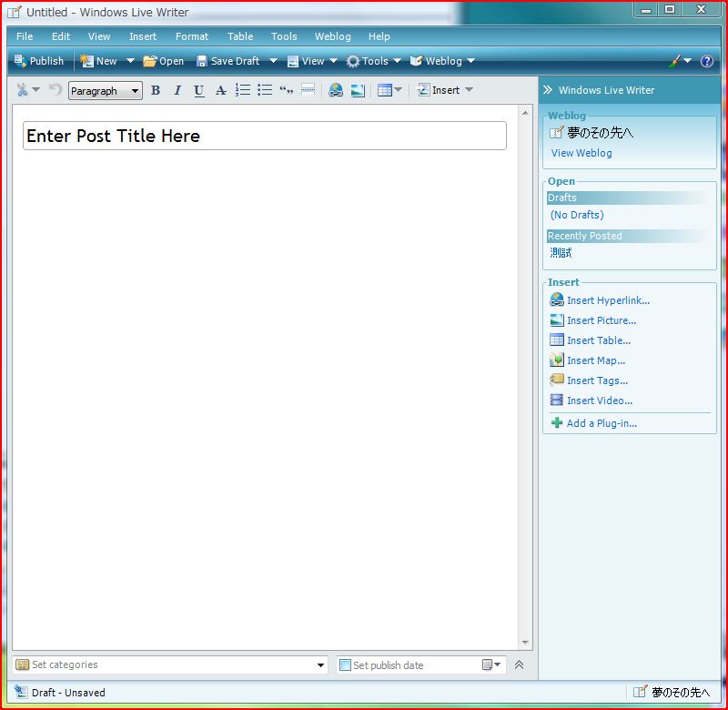Click Save Draft in toolbar

coord(228,61)
